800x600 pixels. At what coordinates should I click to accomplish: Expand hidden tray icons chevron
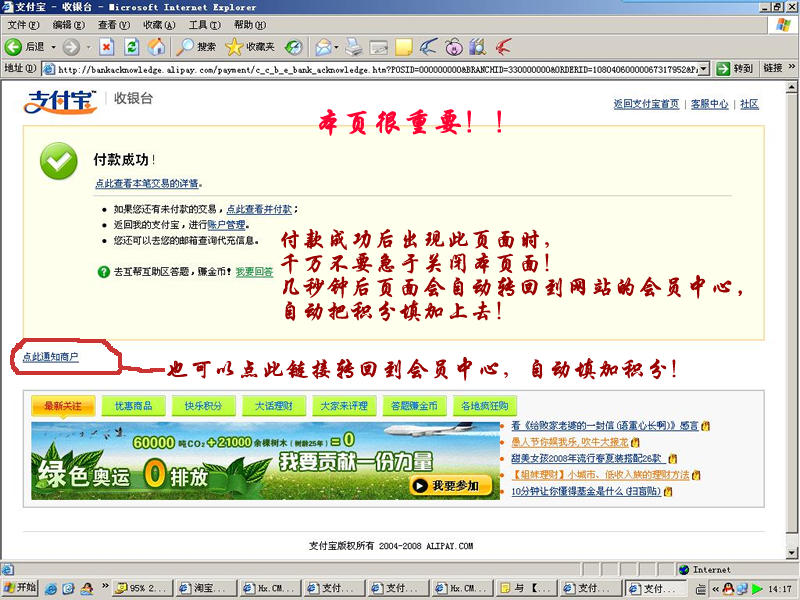coord(716,589)
